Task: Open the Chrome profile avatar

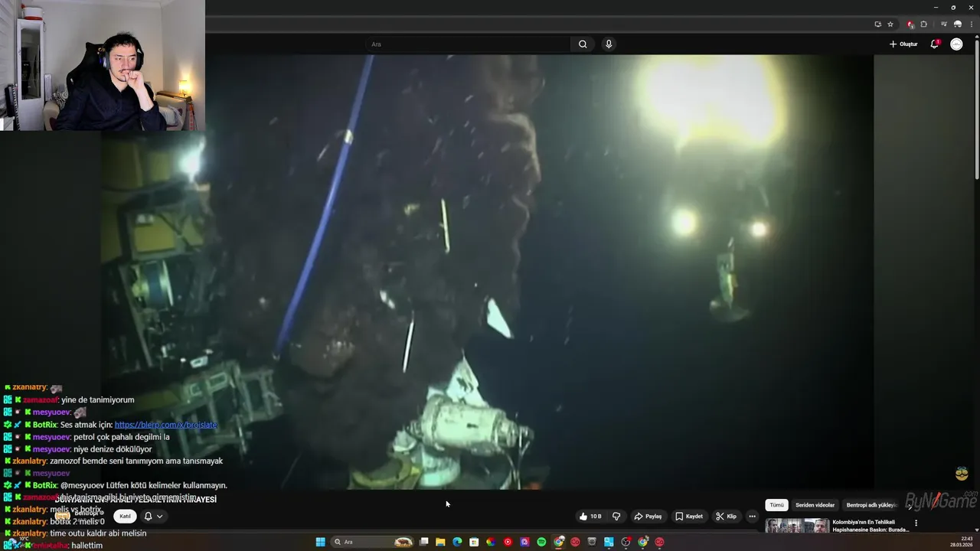Action: point(957,24)
